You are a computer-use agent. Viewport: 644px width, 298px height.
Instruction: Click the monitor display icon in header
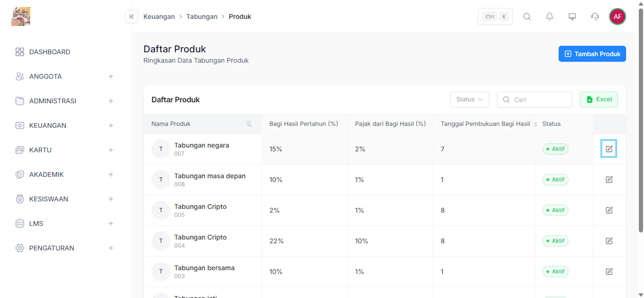pyautogui.click(x=572, y=16)
